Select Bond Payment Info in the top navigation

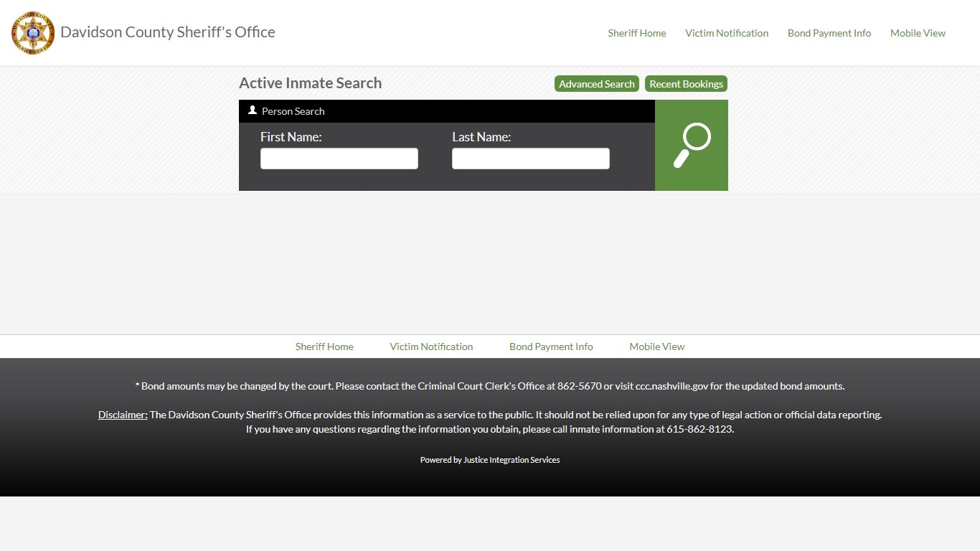829,33
